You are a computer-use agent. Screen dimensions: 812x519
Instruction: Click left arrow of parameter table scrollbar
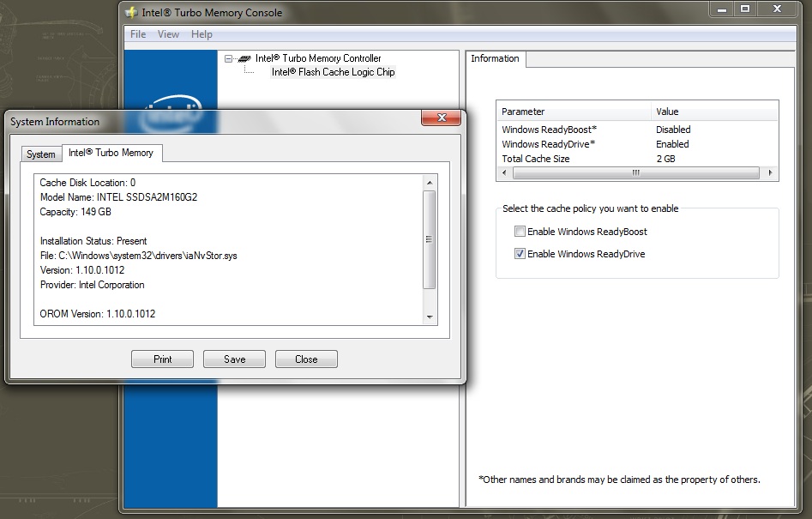(504, 173)
